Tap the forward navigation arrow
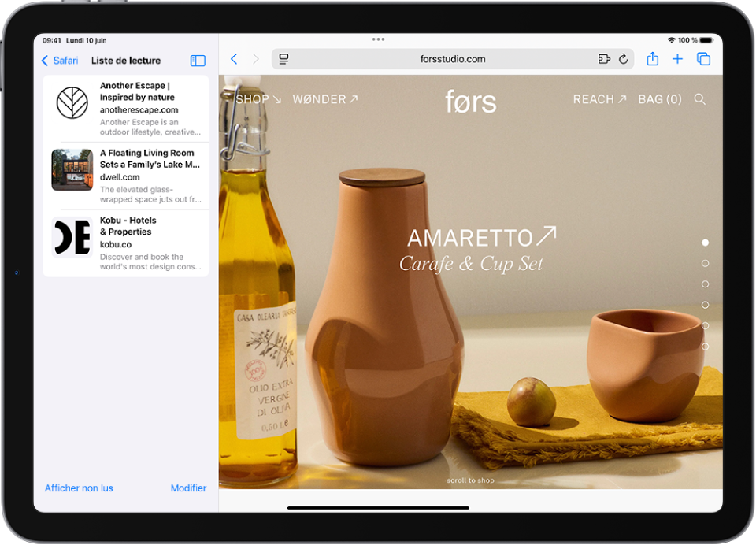Image resolution: width=756 pixels, height=545 pixels. click(256, 59)
